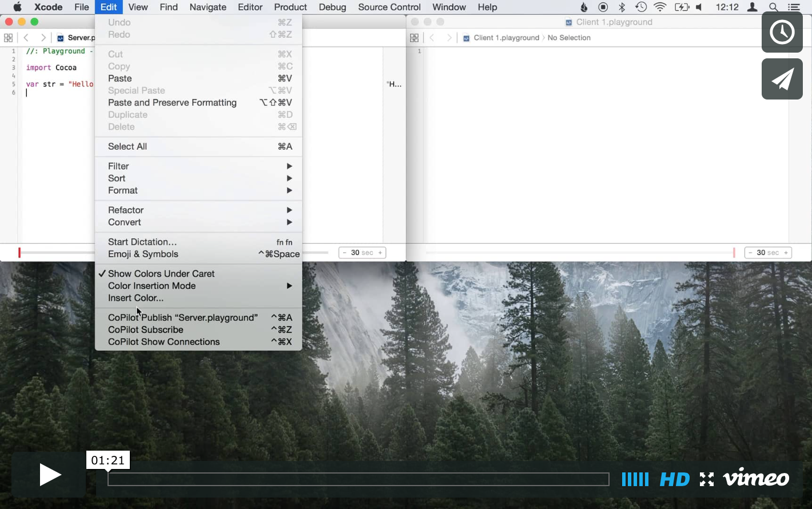
Task: Toggle HD video quality
Action: 674,479
